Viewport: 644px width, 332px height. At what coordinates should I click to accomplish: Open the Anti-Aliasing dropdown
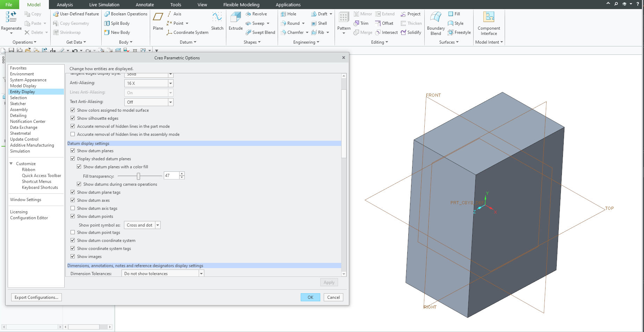click(170, 83)
